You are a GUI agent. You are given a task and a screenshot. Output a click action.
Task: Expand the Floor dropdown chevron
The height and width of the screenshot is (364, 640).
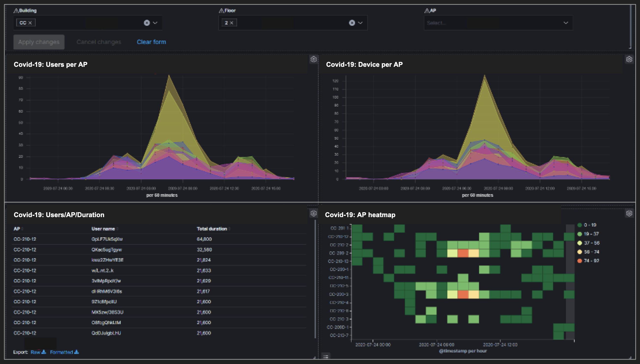pyautogui.click(x=360, y=23)
